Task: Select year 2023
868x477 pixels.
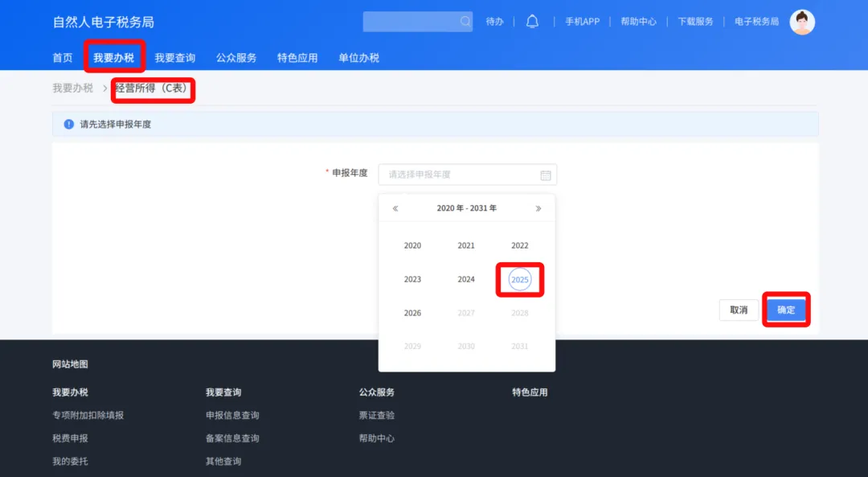Action: click(412, 279)
